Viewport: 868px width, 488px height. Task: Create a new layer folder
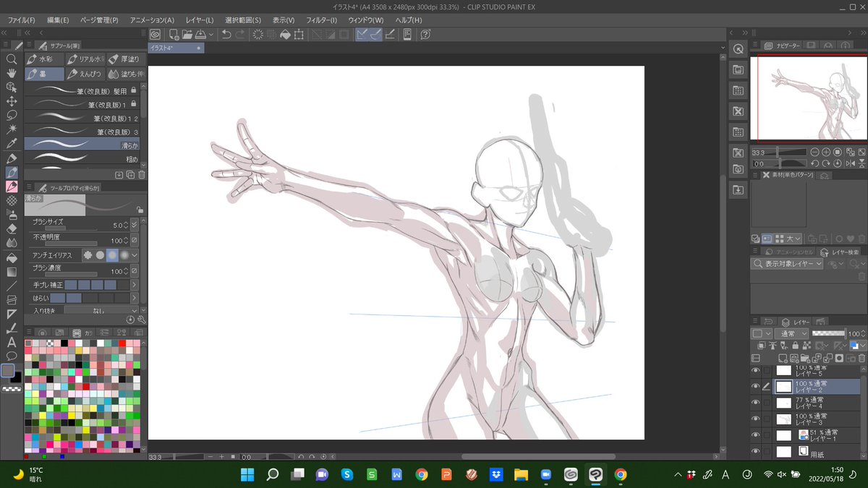coord(805,358)
